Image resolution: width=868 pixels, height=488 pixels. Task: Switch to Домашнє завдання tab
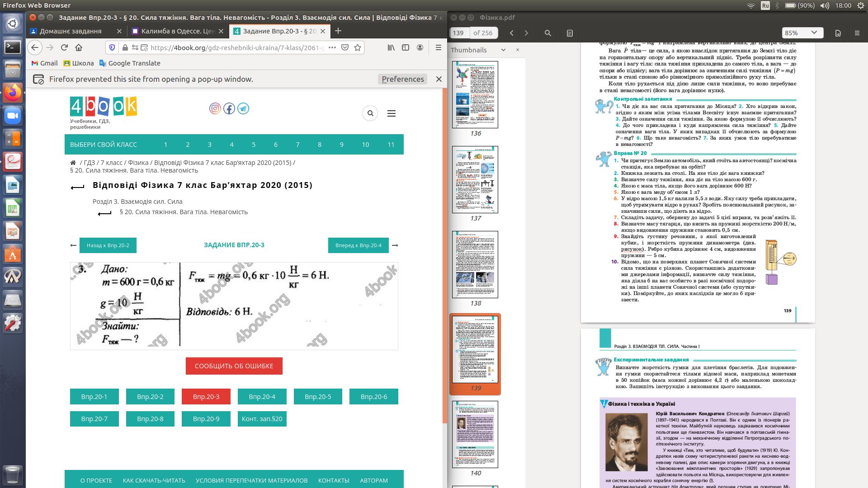(71, 31)
